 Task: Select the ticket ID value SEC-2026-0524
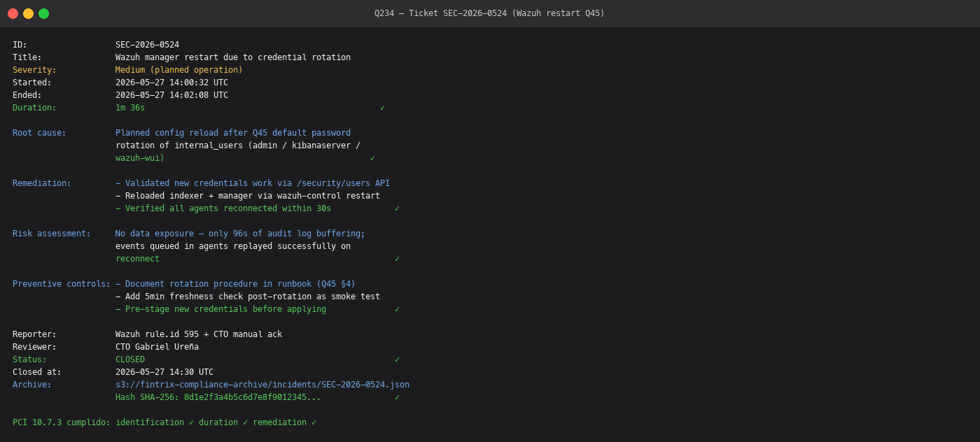click(147, 45)
